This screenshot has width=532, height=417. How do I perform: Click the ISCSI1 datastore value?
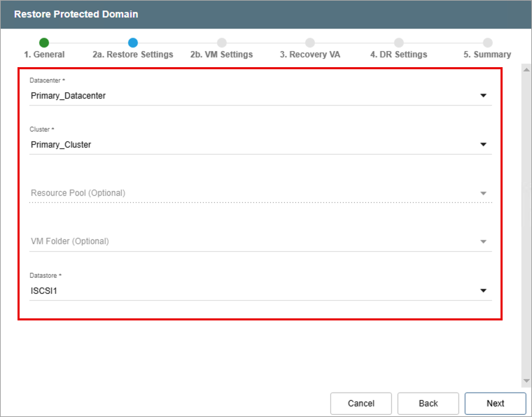coord(43,291)
